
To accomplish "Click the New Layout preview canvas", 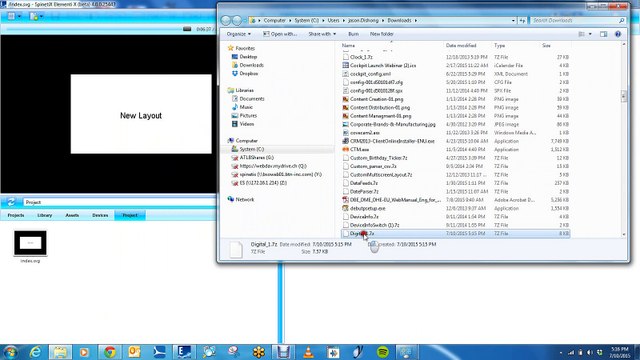I will pos(141,114).
